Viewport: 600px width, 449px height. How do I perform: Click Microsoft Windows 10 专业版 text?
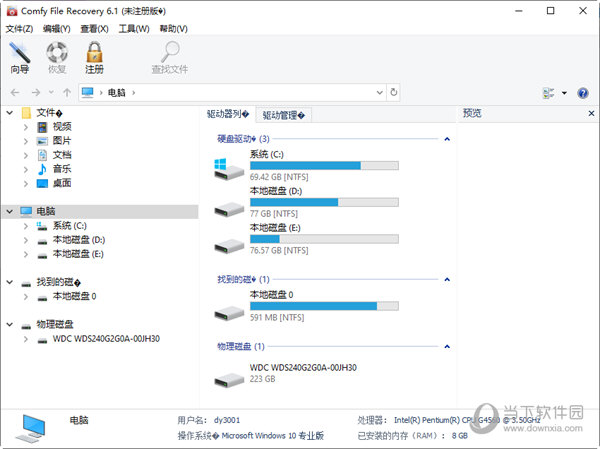coord(273,436)
